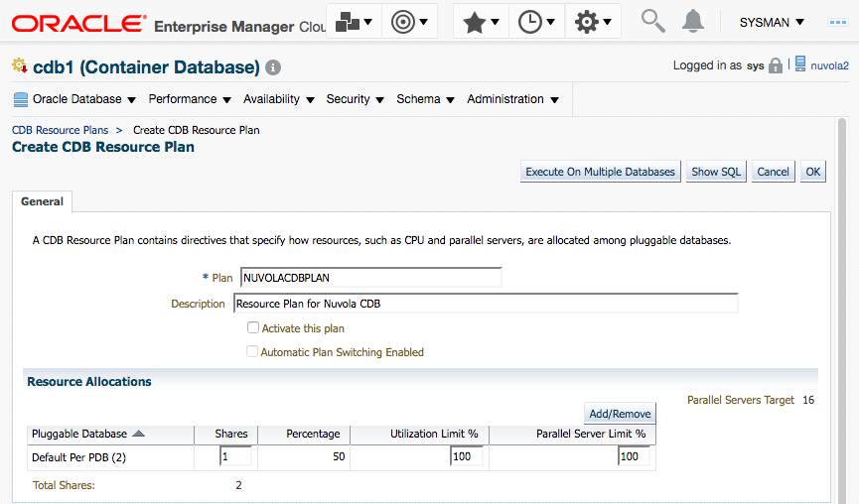The height and width of the screenshot is (504, 859).
Task: Click the cdb1 target status icon
Action: click(x=20, y=65)
